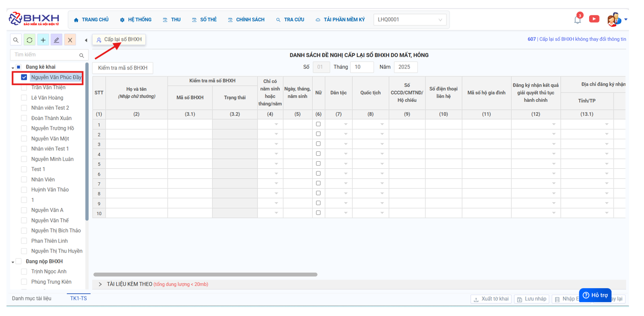Click the Lưu nháp button
Screen dimensions: 644x316
[x=531, y=299]
